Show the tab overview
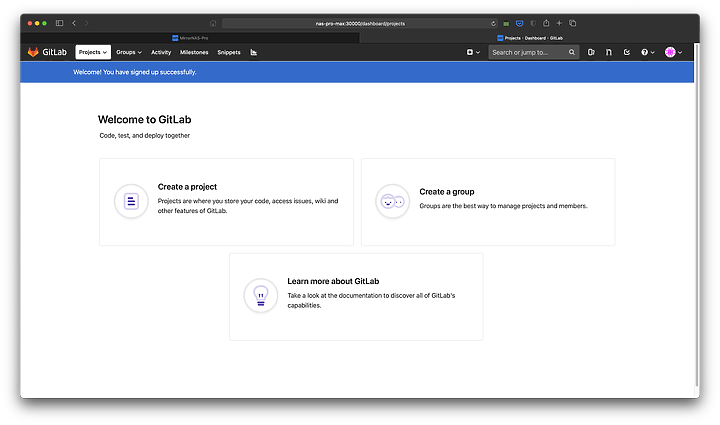The image size is (720, 425). [x=573, y=23]
